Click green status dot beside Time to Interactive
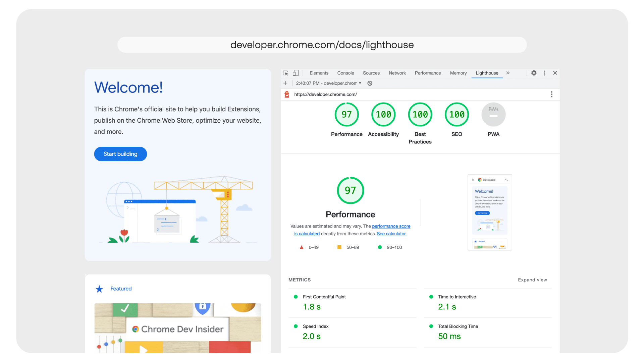The image size is (644, 362). (x=431, y=297)
